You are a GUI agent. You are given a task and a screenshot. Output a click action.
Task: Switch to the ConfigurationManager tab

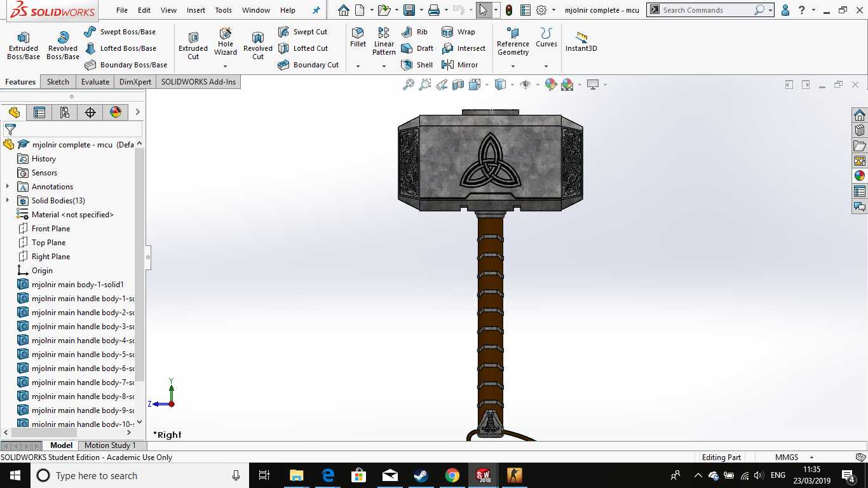click(x=65, y=112)
